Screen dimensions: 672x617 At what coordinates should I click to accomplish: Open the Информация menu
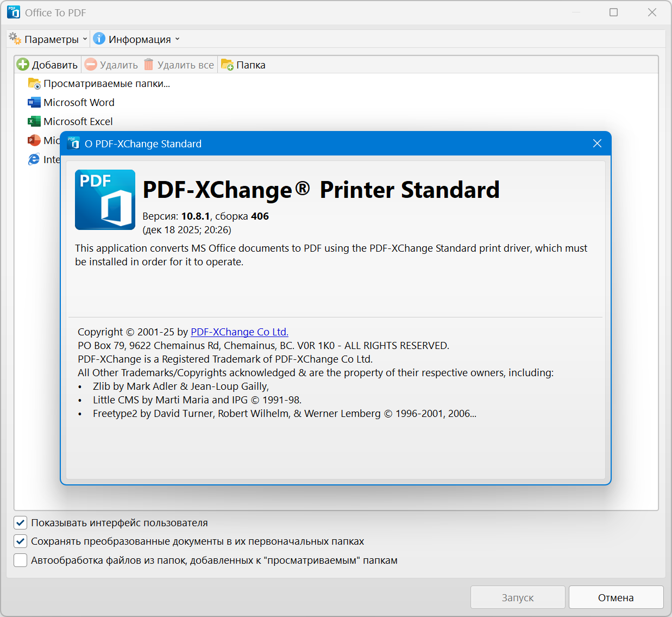(139, 39)
